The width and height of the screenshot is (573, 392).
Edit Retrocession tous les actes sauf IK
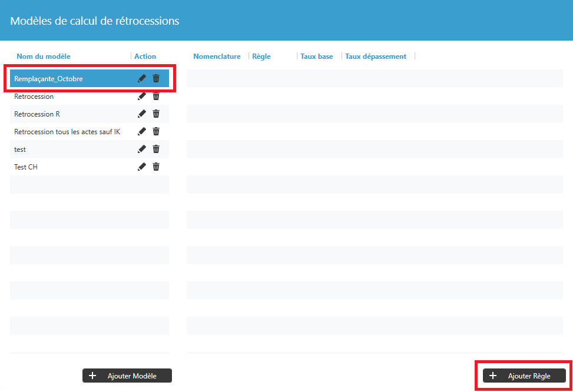[x=141, y=131]
